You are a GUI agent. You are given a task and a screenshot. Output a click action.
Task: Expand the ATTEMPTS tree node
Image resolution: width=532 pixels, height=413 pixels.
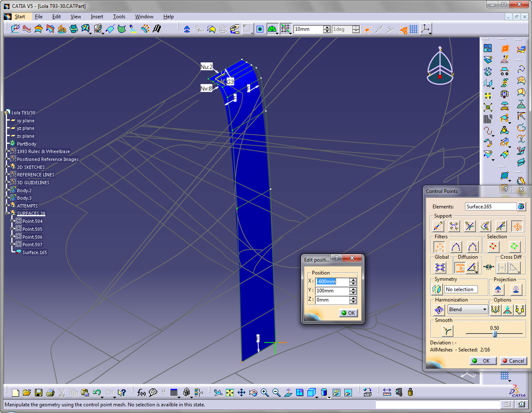click(x=7, y=205)
